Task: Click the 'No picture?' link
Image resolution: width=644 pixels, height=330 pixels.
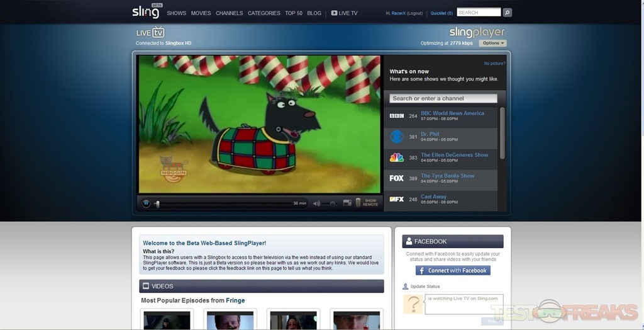Action: (x=494, y=64)
